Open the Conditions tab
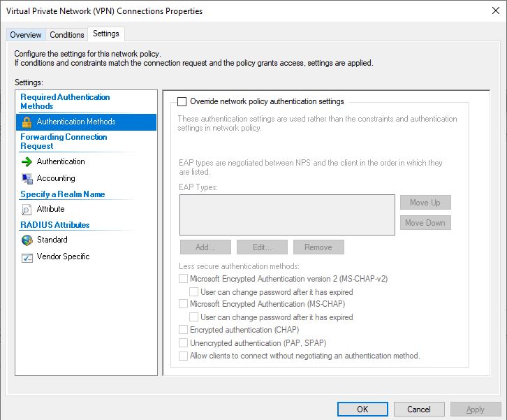The height and width of the screenshot is (420, 507). [67, 35]
